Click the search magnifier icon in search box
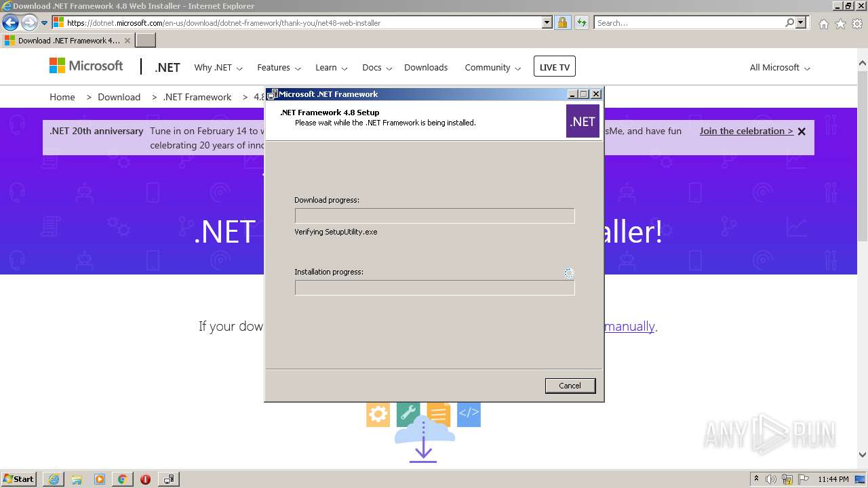This screenshot has height=488, width=868. pos(789,22)
